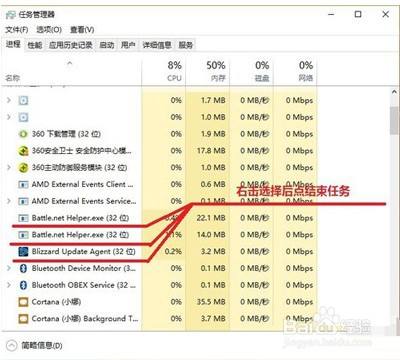The height and width of the screenshot is (360, 400).
Task: Switch to the 详细信息 tab
Action: [157, 45]
